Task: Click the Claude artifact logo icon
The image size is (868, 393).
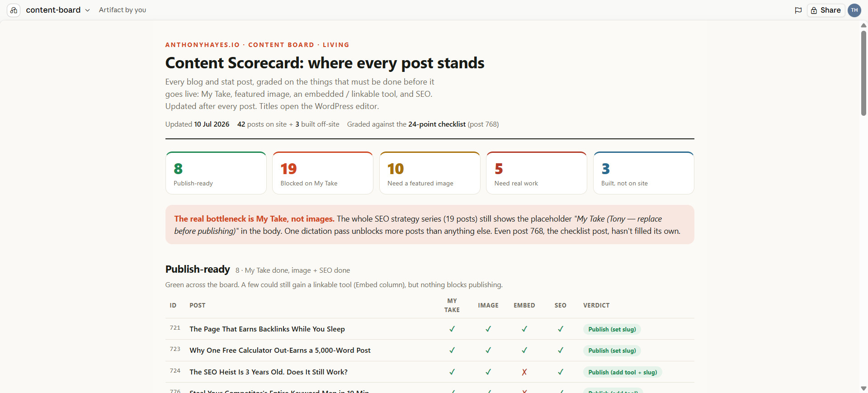Action: (x=14, y=10)
